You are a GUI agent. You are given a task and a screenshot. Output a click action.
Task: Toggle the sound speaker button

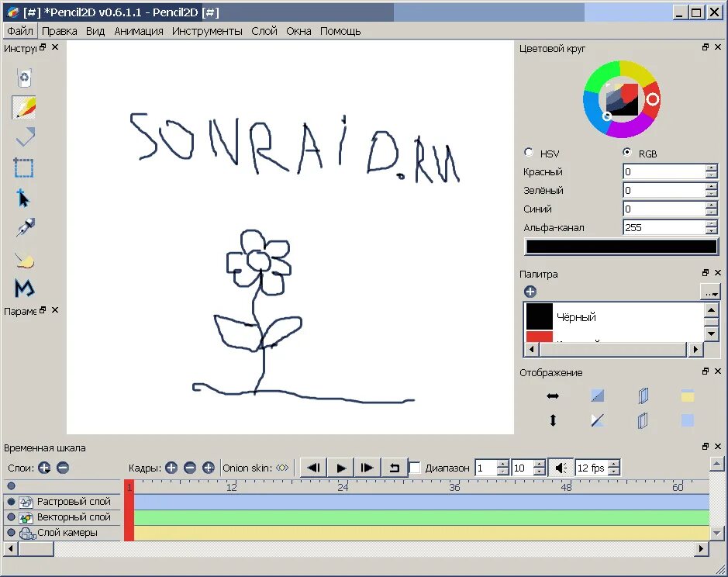pyautogui.click(x=561, y=468)
